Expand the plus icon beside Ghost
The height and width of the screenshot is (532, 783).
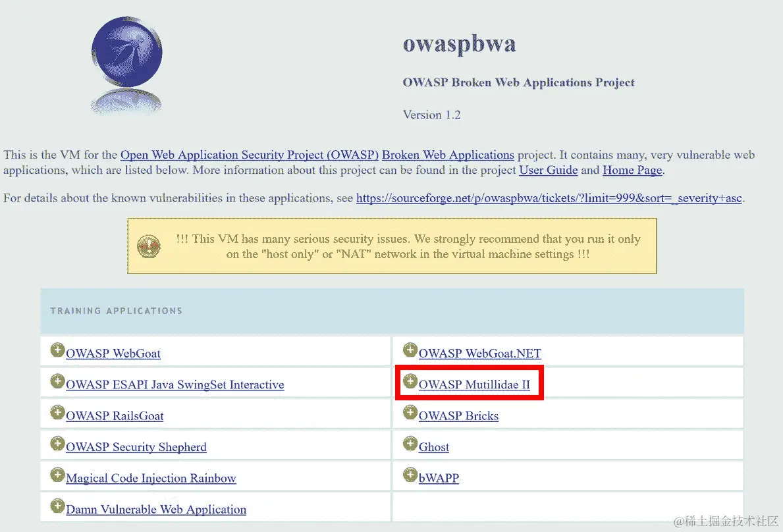pos(410,443)
